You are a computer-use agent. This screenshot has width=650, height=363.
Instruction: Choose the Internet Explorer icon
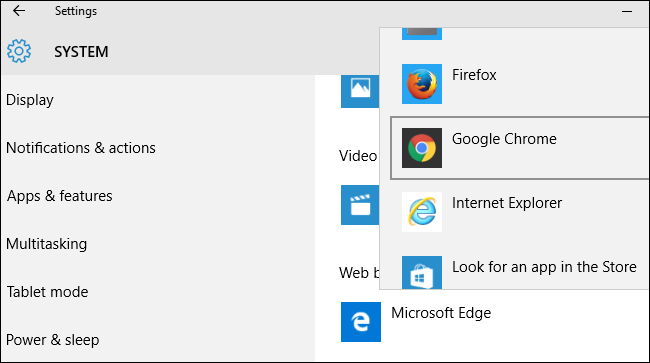tap(422, 212)
